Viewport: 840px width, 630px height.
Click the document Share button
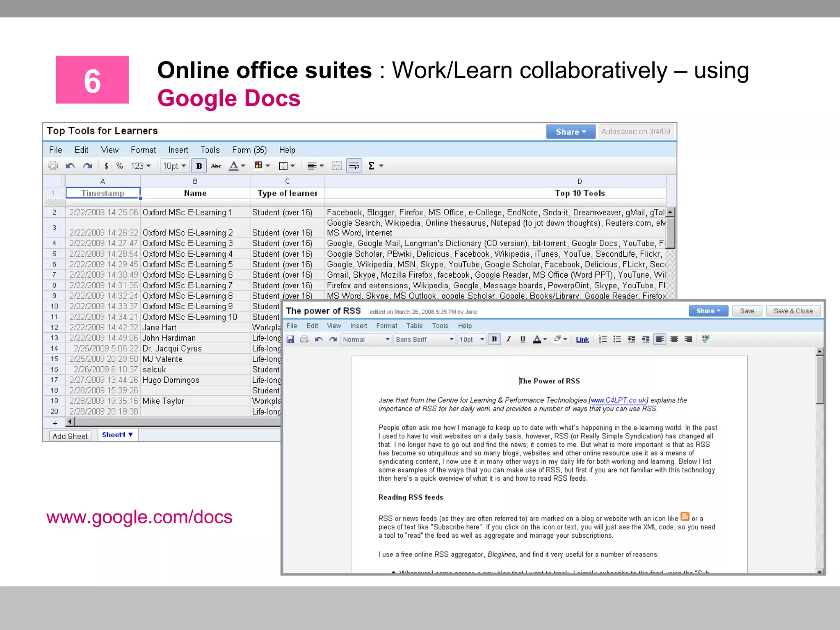(x=708, y=311)
